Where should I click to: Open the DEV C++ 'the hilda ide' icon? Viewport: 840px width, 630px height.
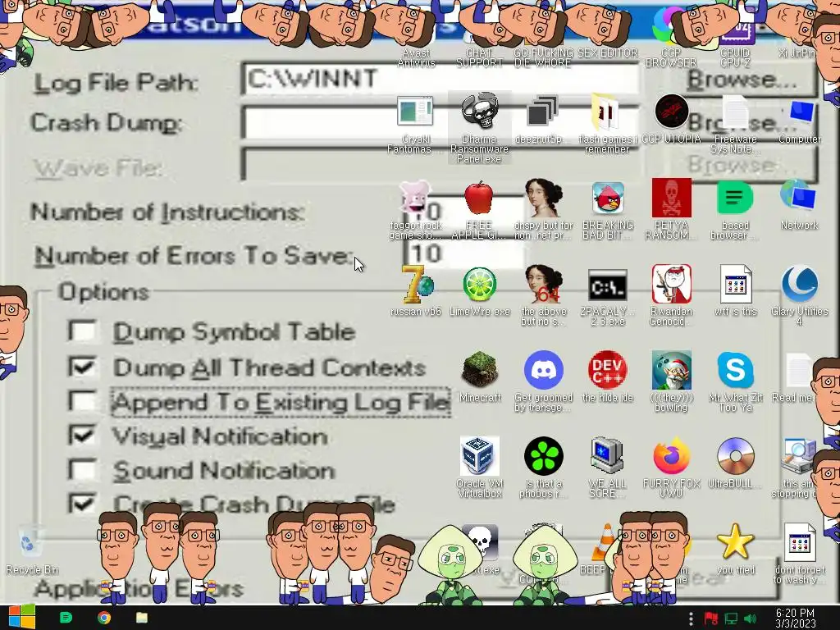(x=608, y=370)
